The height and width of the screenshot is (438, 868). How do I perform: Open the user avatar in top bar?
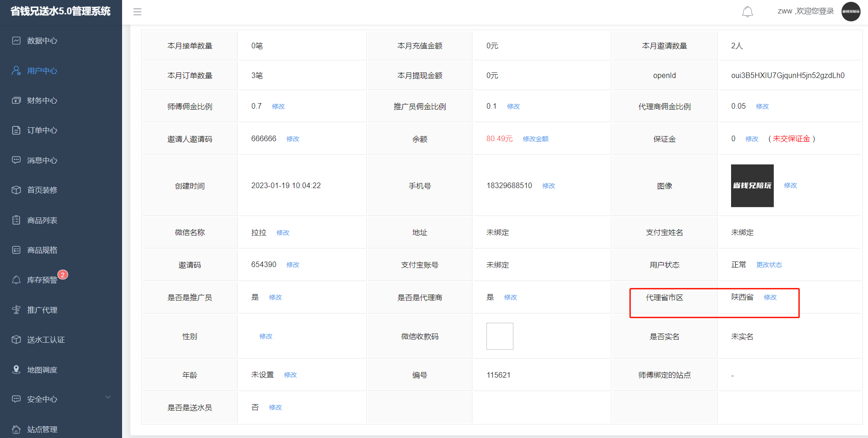pos(851,12)
